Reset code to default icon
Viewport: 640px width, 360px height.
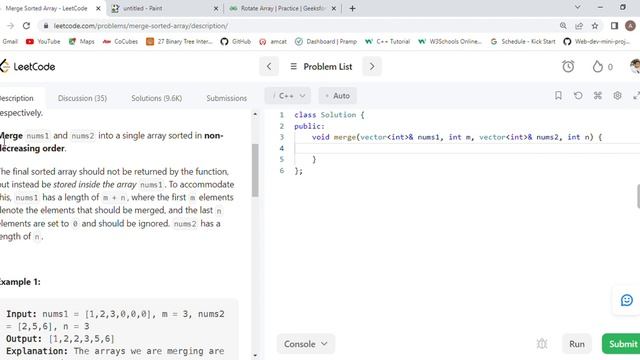coord(578,96)
